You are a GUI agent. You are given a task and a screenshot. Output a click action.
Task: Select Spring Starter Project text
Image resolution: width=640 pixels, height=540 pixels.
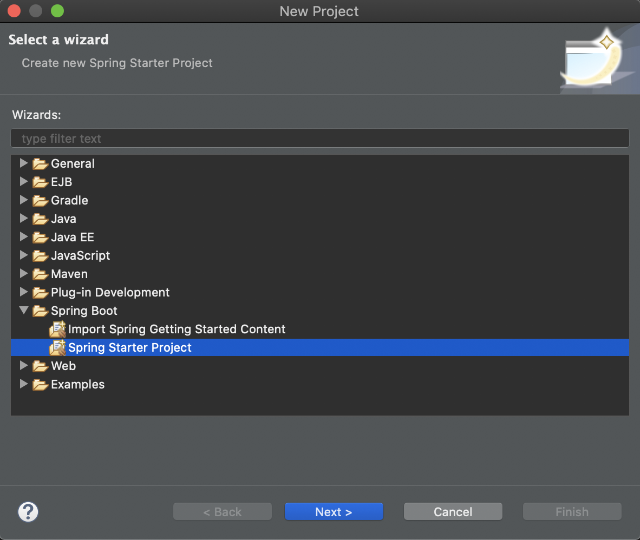(x=130, y=347)
